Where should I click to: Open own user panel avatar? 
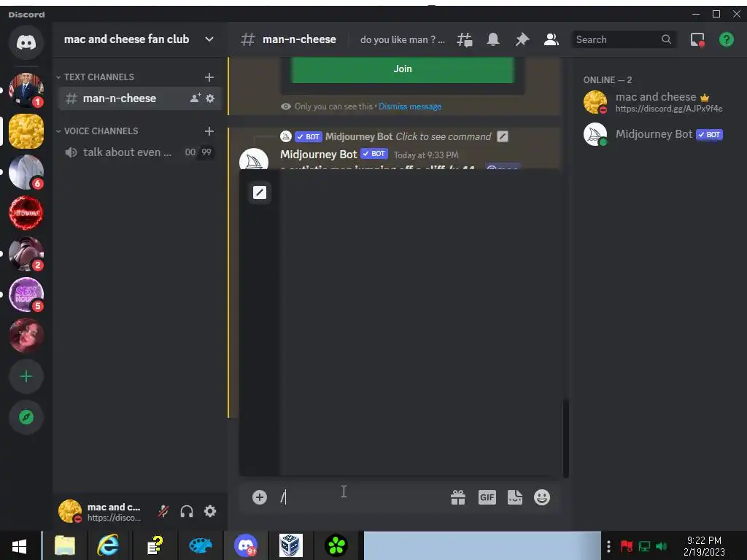click(x=69, y=511)
